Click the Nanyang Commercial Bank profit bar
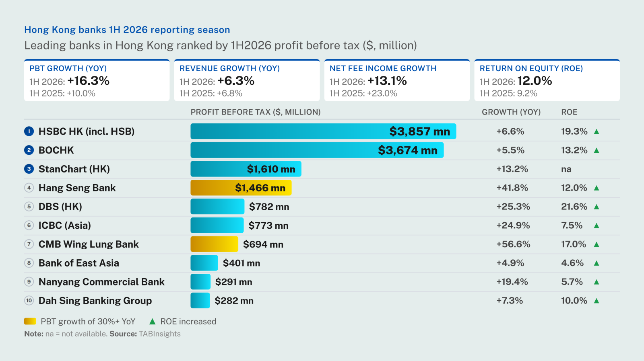 click(x=200, y=282)
